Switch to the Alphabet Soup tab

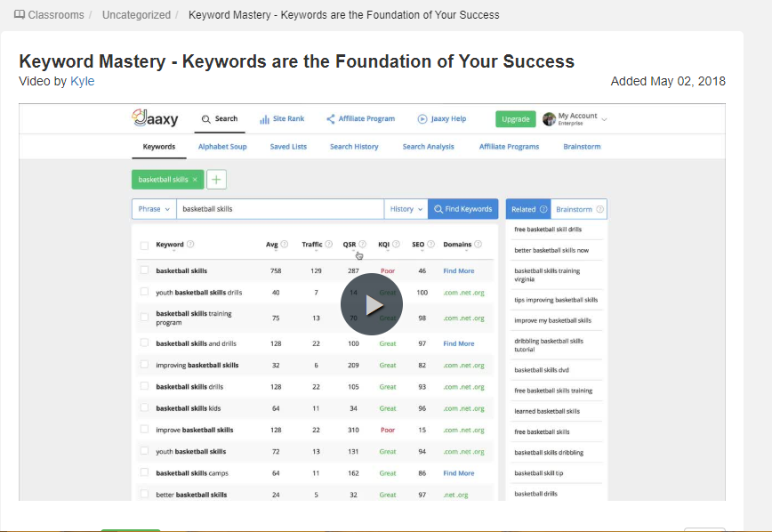pos(222,146)
